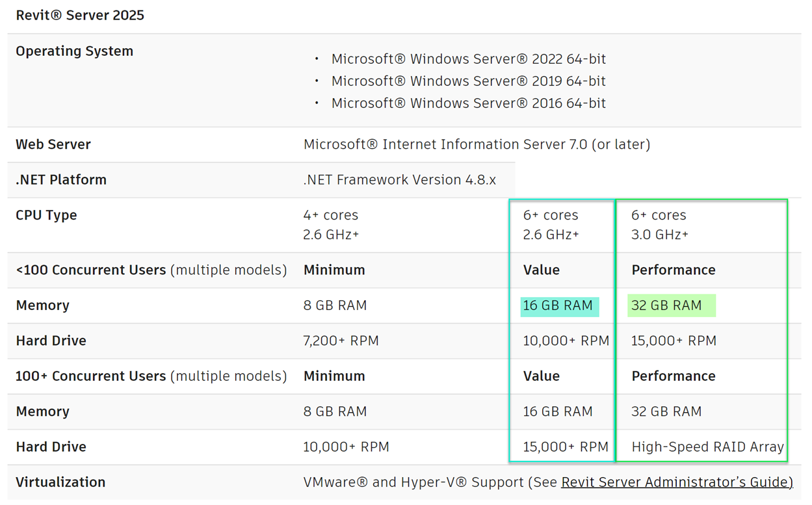Select the Windows Server 2019 64-bit entry
The image size is (812, 505).
468,81
